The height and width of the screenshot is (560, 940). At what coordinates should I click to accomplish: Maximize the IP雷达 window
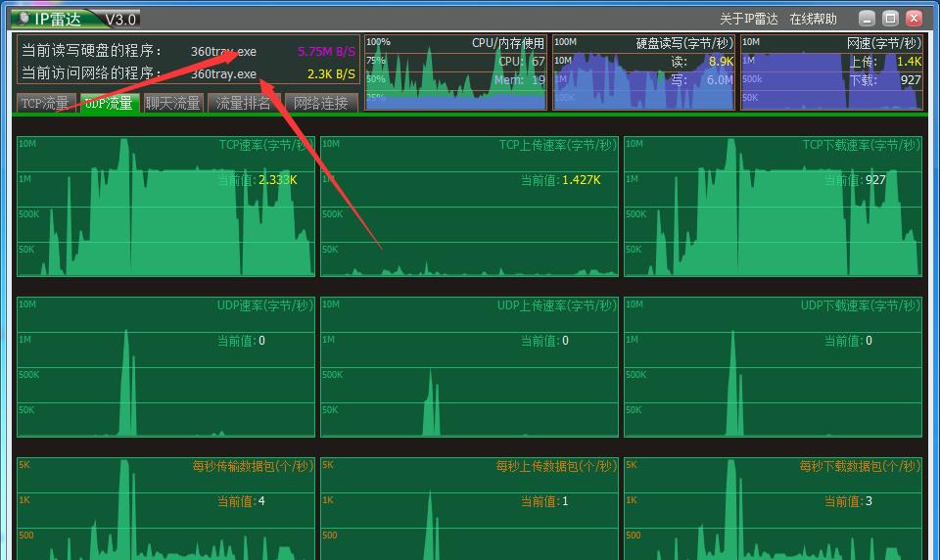[890, 18]
